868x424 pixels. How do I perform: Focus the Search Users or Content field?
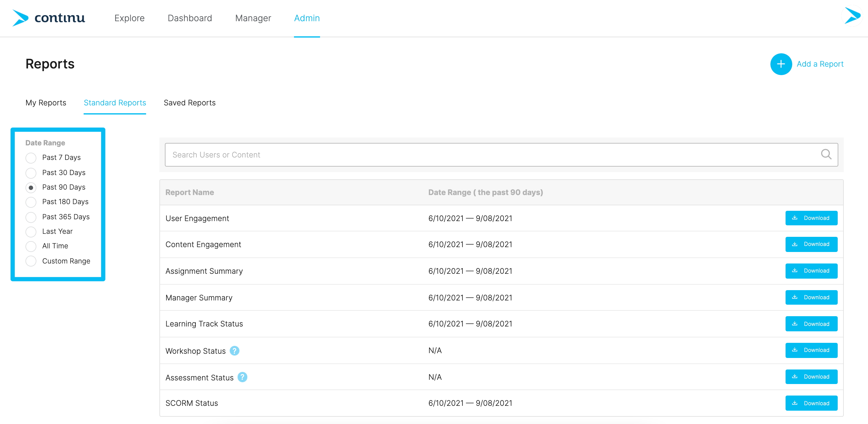501,154
